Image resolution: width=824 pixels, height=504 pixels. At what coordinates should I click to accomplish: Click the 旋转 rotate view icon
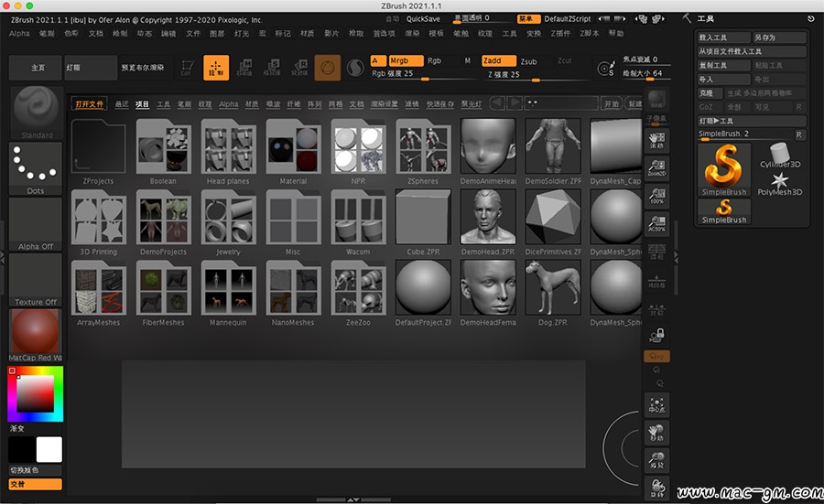click(x=656, y=488)
